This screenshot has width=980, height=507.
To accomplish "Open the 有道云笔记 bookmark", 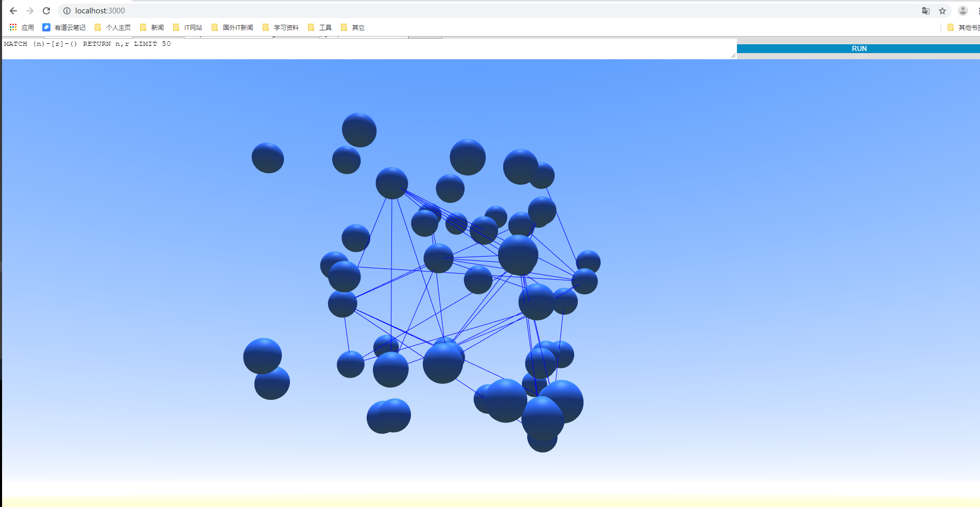I will pyautogui.click(x=64, y=27).
